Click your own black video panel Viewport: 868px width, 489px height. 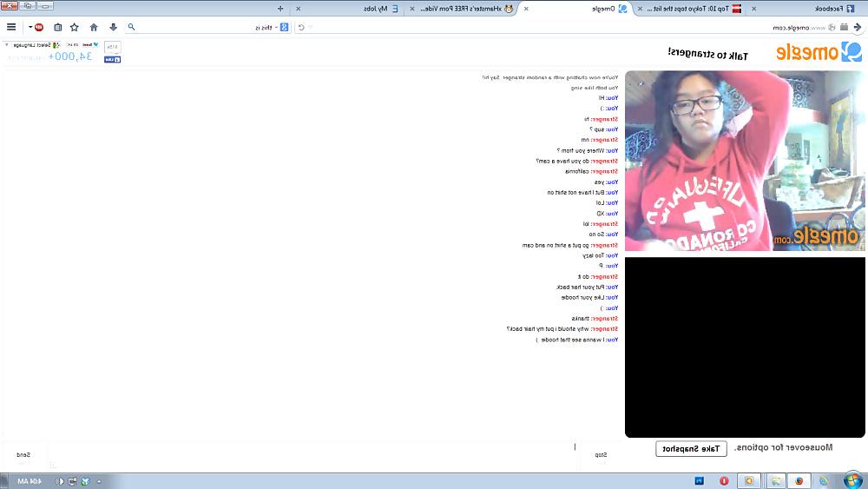[x=745, y=347]
